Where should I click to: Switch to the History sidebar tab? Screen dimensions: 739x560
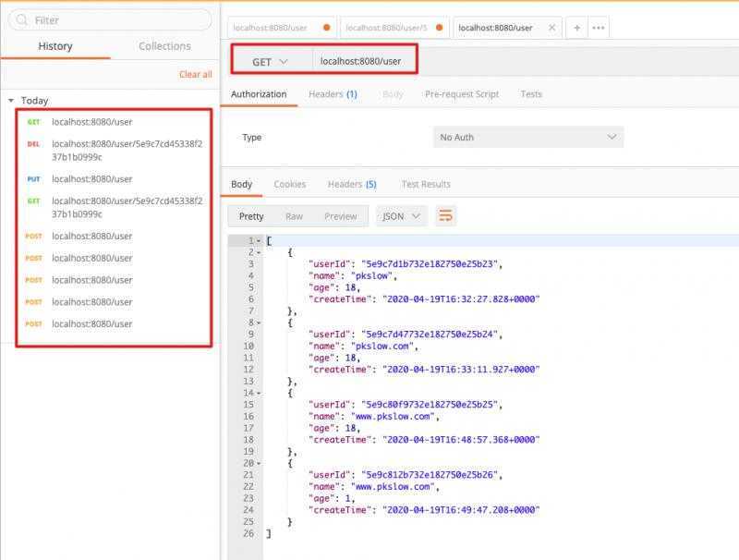pos(55,46)
